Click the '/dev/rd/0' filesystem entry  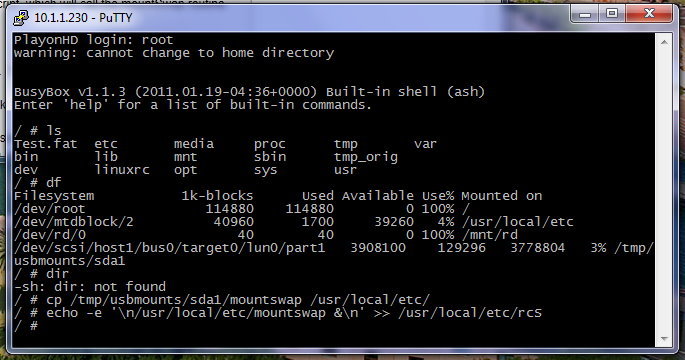49,235
